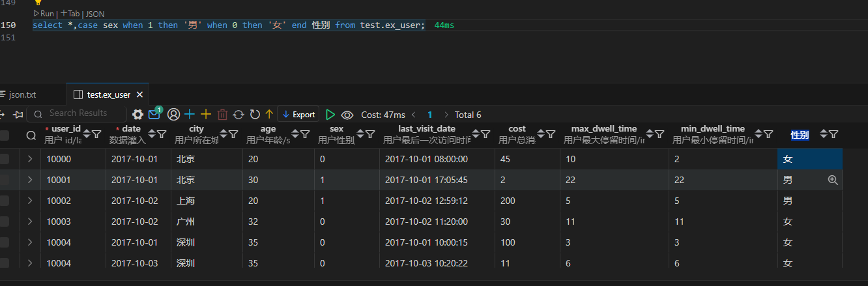The image size is (868, 286).
Task: Toggle the eye view icon in toolbar
Action: (347, 115)
